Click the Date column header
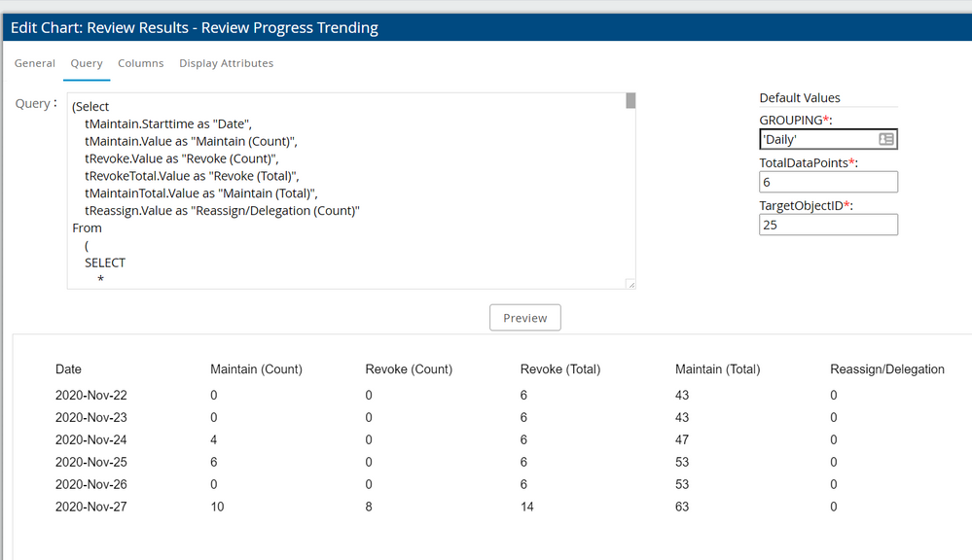This screenshot has height=560, width=972. [68, 369]
